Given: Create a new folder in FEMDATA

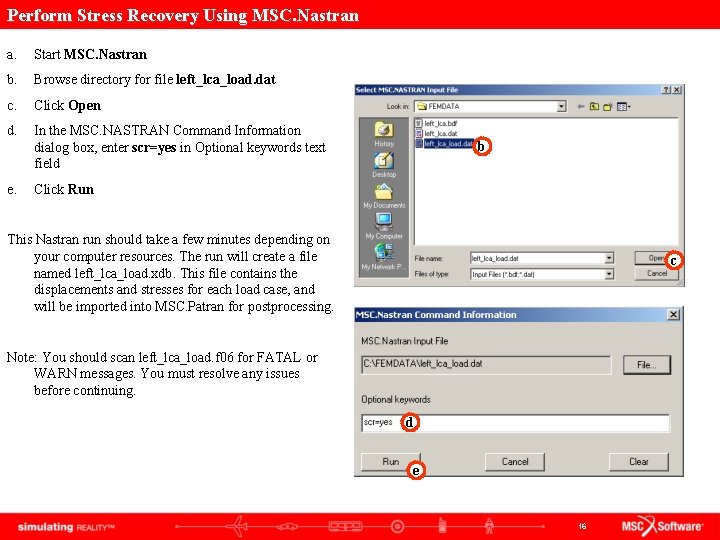Looking at the screenshot, I should (x=608, y=107).
